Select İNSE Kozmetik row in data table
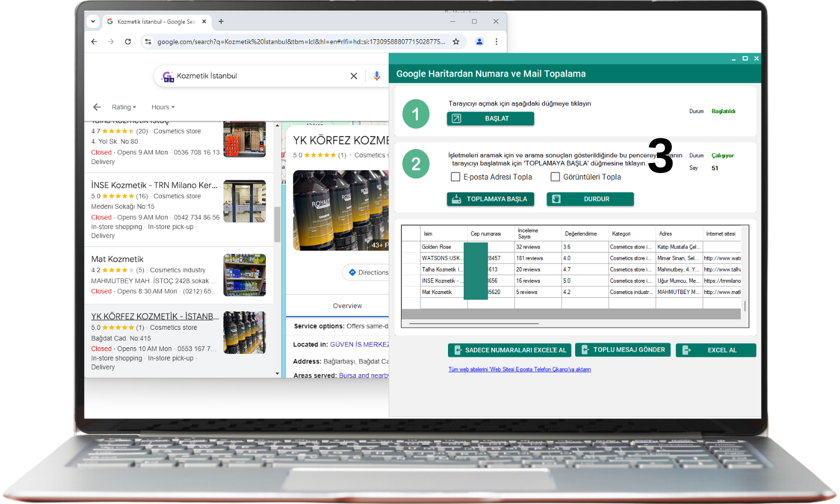 pyautogui.click(x=571, y=281)
